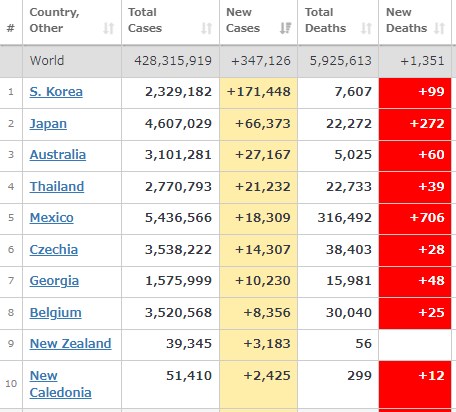The image size is (456, 412).
Task: Select Czechia new cases +14,307
Action: point(263,250)
